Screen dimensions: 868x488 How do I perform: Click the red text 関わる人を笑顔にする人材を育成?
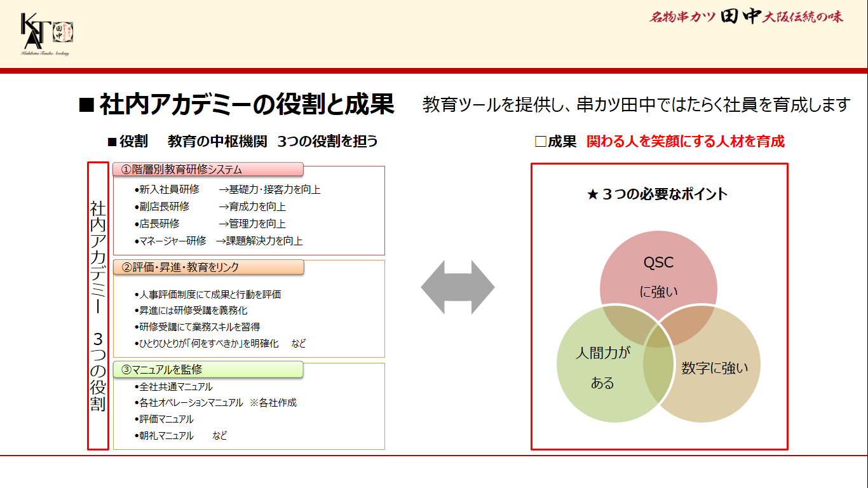685,142
